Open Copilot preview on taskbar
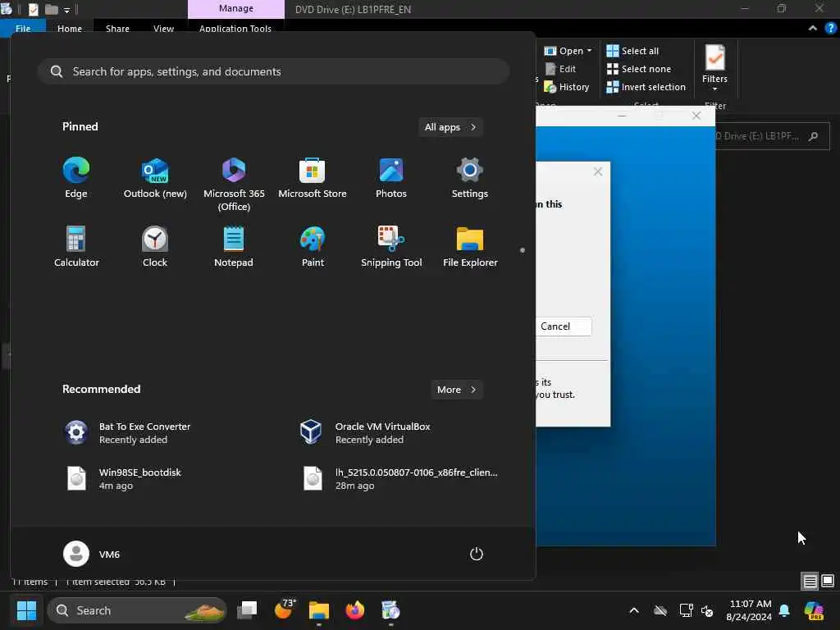Image resolution: width=840 pixels, height=630 pixels. (x=814, y=610)
